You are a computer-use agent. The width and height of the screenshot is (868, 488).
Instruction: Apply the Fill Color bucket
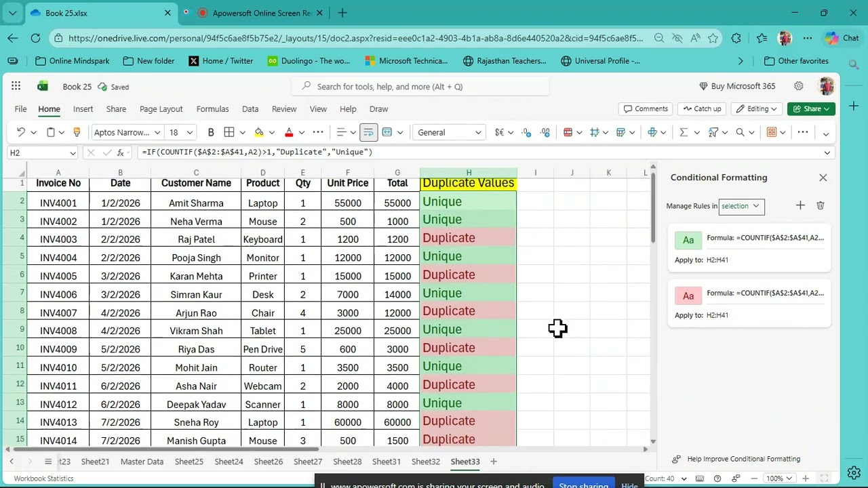pyautogui.click(x=259, y=132)
